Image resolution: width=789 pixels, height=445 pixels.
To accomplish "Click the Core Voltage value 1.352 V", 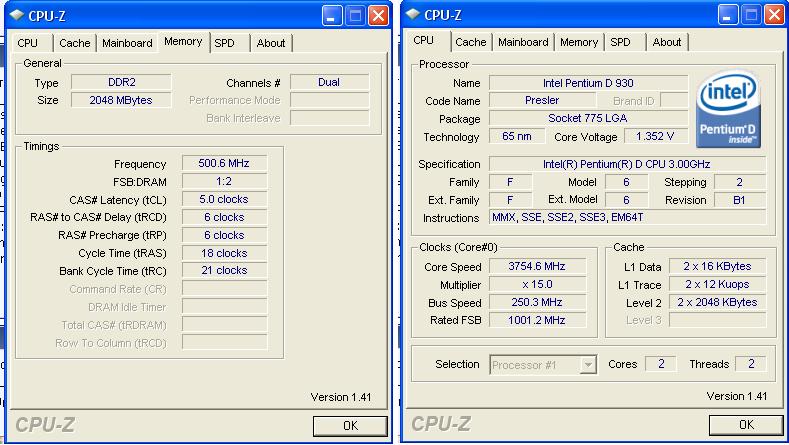I will click(656, 136).
